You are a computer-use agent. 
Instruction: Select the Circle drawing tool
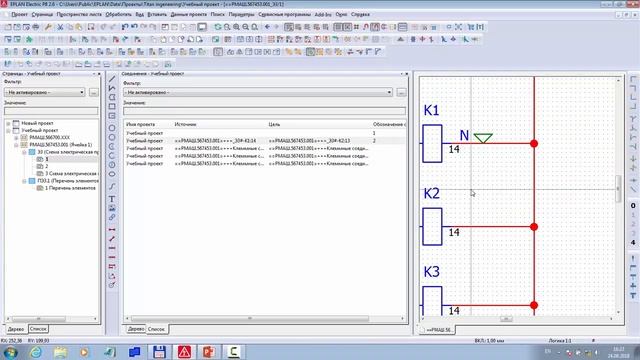pos(112,128)
